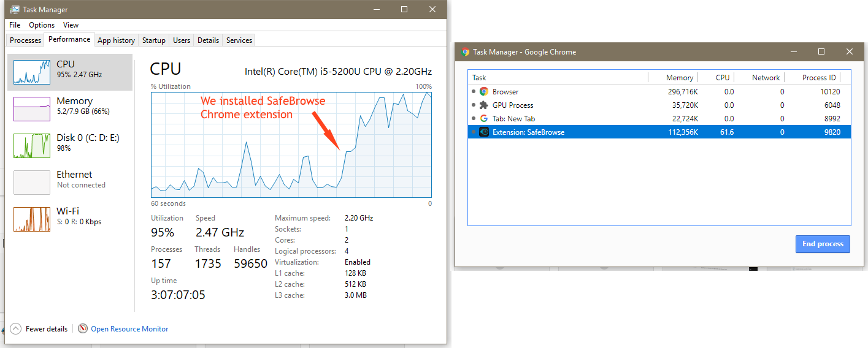Image resolution: width=868 pixels, height=348 pixels.
Task: Click the Chrome Browser process icon
Action: 484,92
